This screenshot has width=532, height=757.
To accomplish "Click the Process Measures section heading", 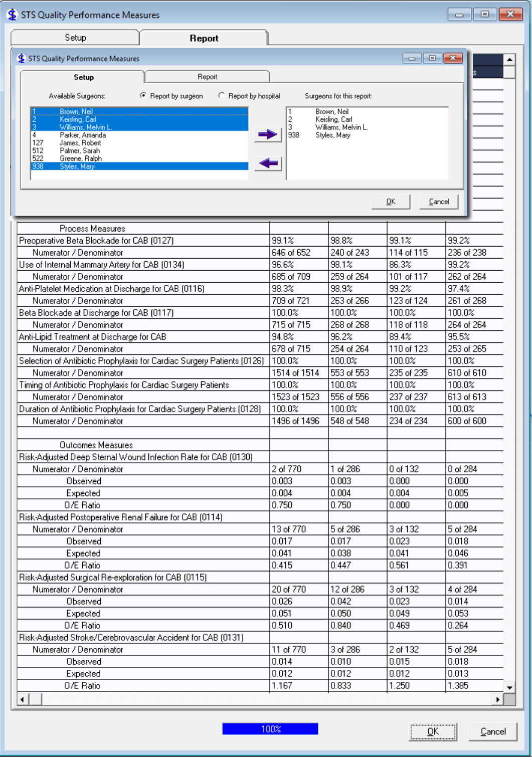I will (92, 229).
